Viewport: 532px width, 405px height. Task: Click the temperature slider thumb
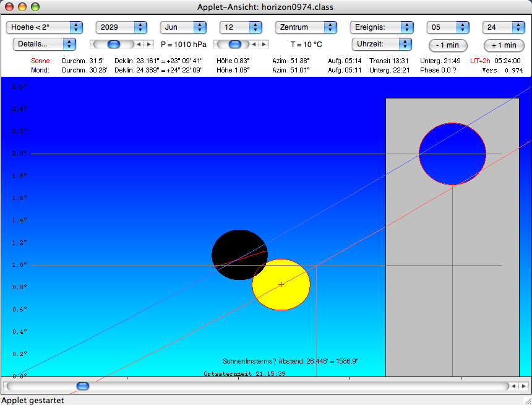tap(235, 44)
